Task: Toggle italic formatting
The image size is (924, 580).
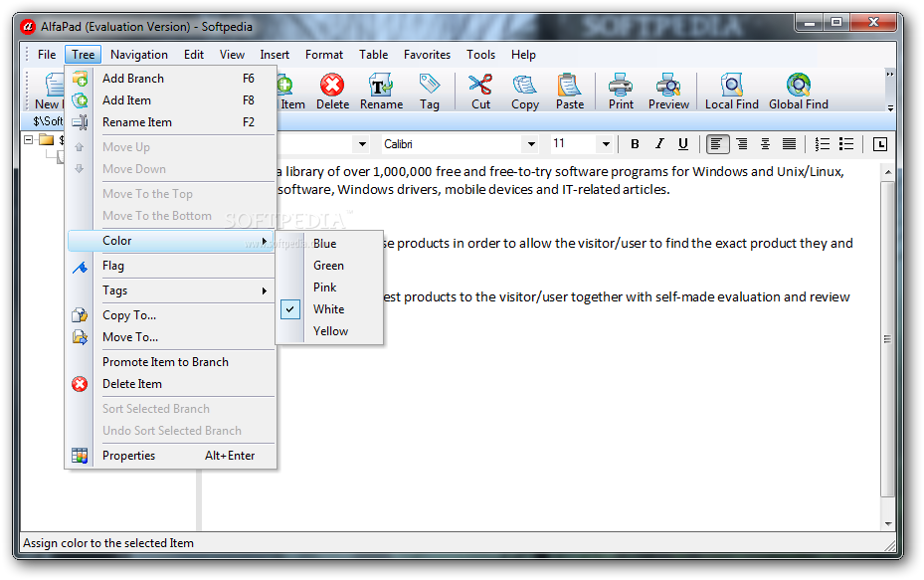Action: tap(659, 144)
